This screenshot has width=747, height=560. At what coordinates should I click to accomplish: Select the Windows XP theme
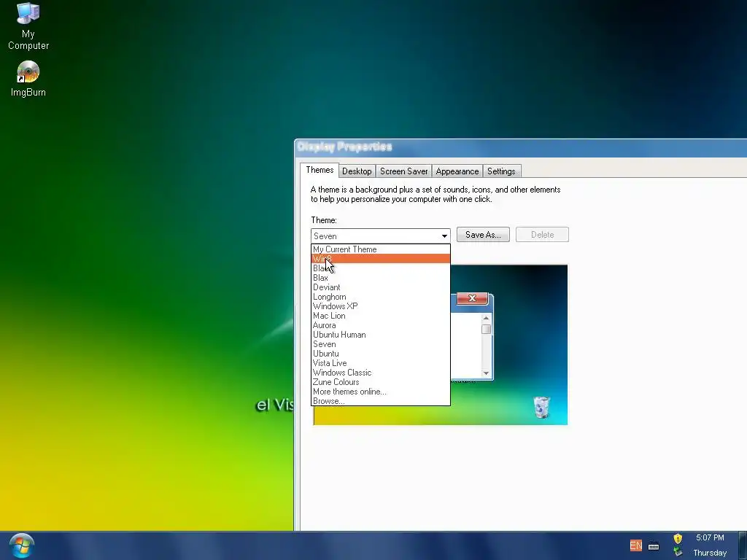[x=380, y=306]
